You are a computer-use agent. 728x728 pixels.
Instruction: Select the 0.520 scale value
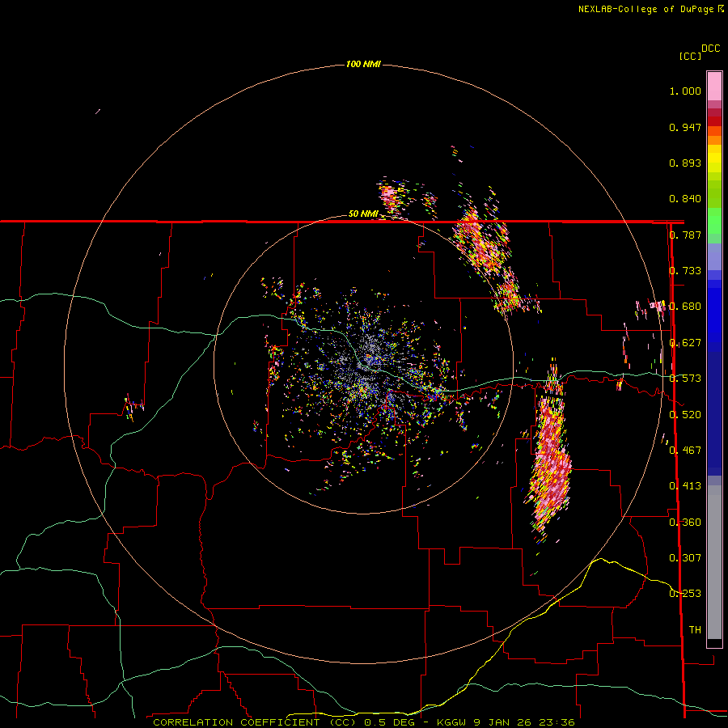(685, 415)
